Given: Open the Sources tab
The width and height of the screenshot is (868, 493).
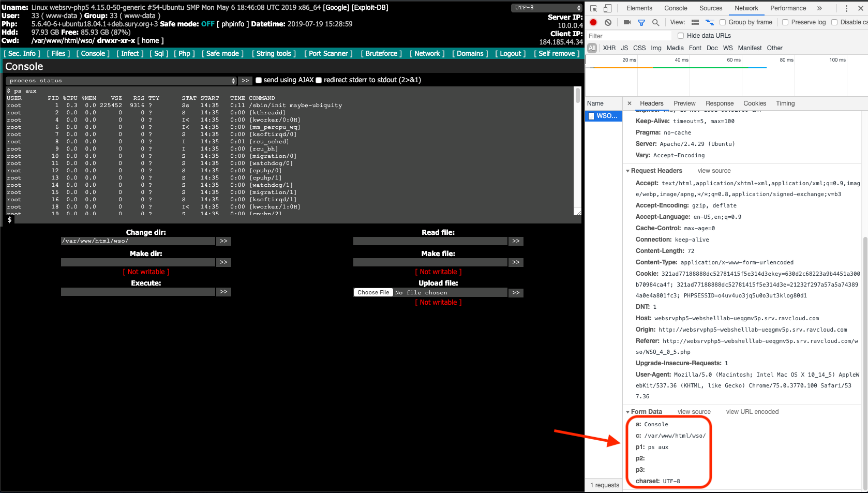Looking at the screenshot, I should (711, 8).
